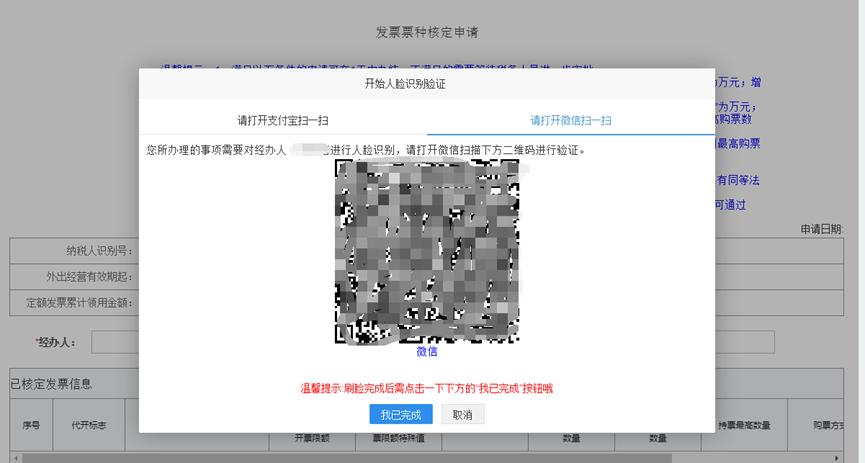This screenshot has width=865, height=463.
Task: Click the 发票票种核定申请 page heading
Action: coord(426,33)
